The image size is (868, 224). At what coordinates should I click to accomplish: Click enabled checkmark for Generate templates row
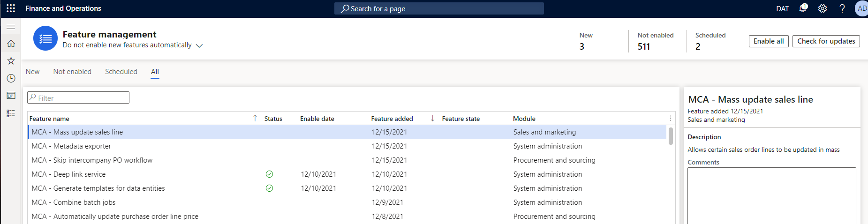point(269,188)
